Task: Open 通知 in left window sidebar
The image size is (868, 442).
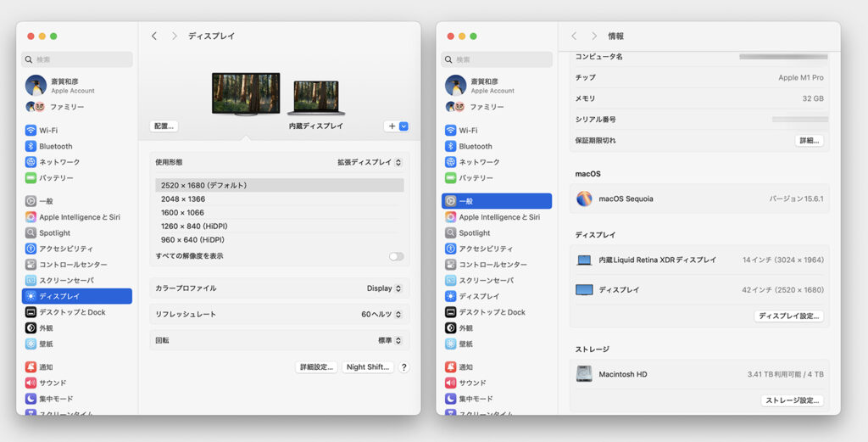Action: point(77,367)
